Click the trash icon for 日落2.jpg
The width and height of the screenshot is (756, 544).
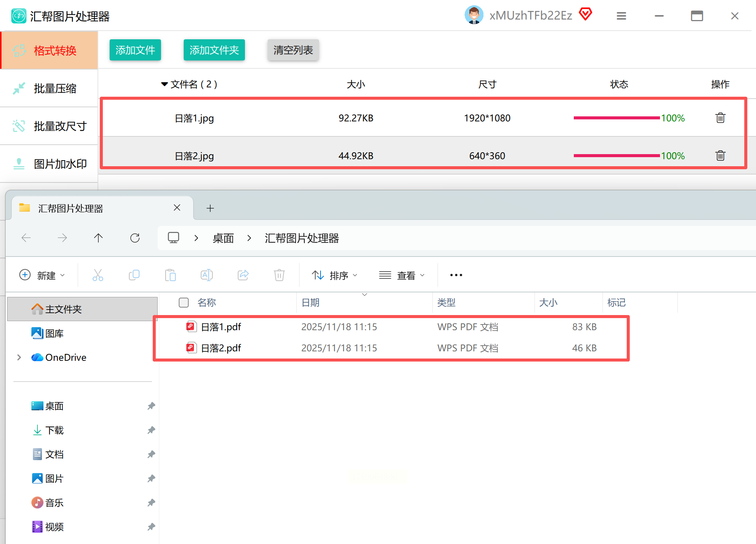pyautogui.click(x=720, y=156)
